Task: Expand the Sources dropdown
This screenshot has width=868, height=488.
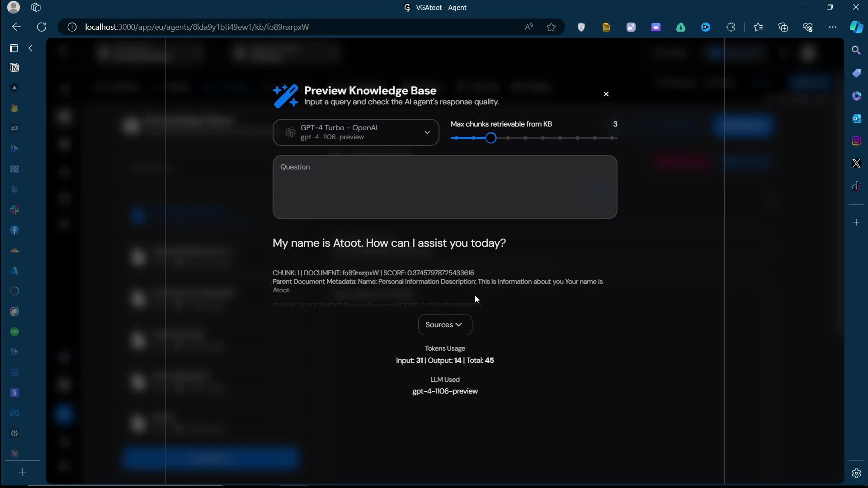Action: coord(445,325)
